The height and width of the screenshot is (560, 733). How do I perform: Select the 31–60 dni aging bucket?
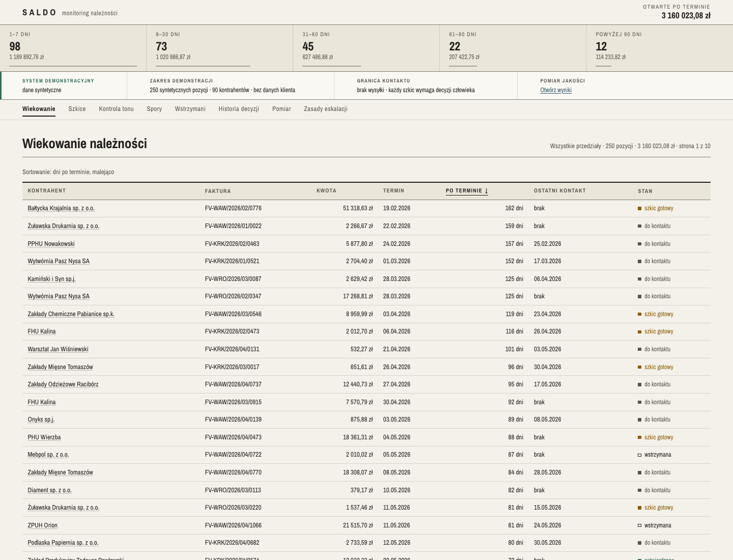(366, 48)
